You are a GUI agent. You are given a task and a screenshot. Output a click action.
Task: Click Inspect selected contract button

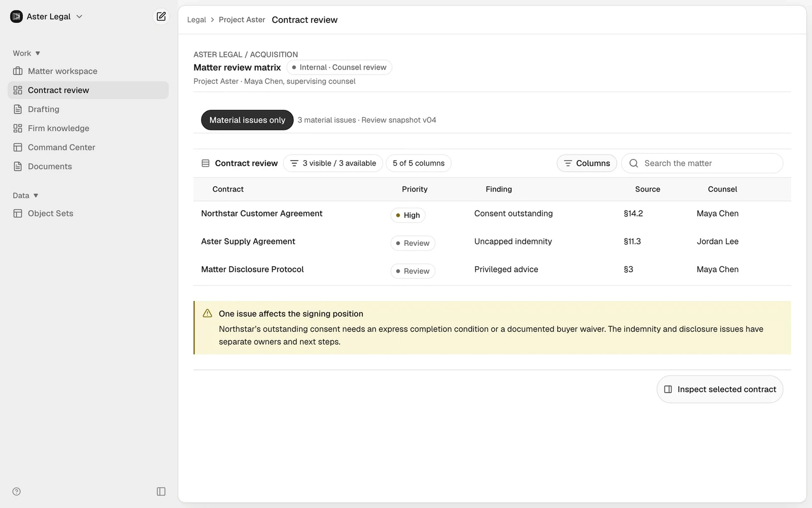(720, 389)
